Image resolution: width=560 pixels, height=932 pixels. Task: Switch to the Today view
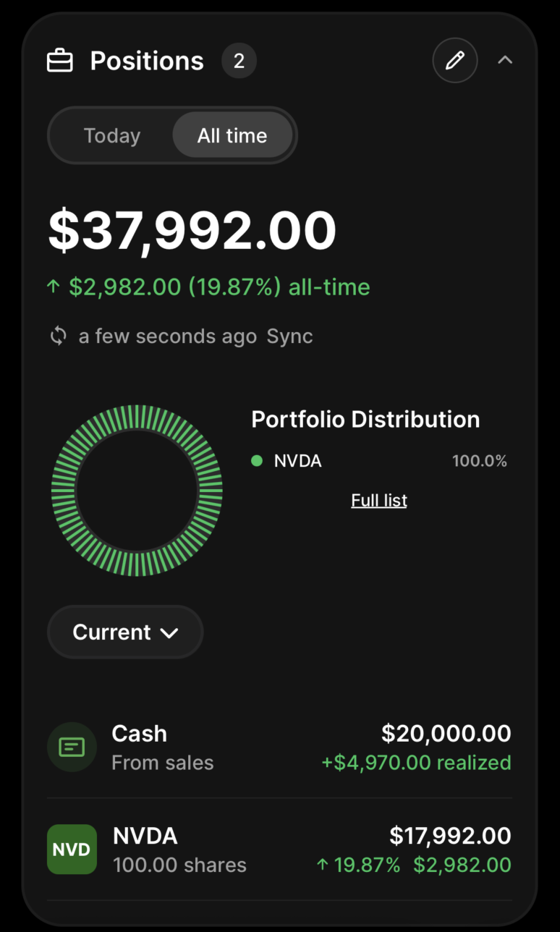pyautogui.click(x=112, y=136)
